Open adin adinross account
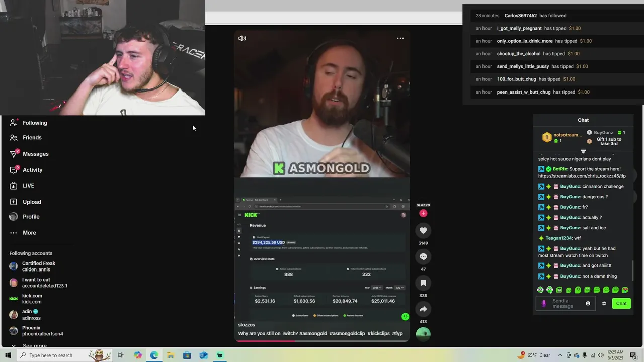The height and width of the screenshot is (362, 644). [x=25, y=315]
